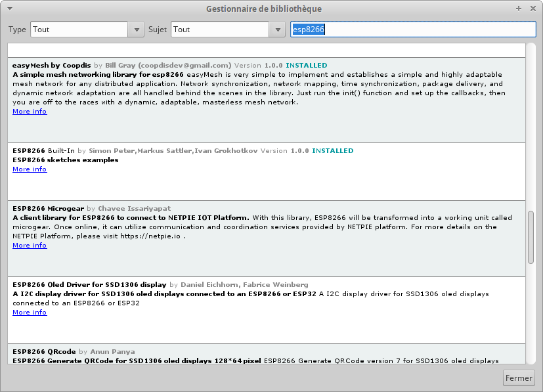543x392 pixels.
Task: Maximize the Gestionnaire de bibliothèque window
Action: point(519,9)
